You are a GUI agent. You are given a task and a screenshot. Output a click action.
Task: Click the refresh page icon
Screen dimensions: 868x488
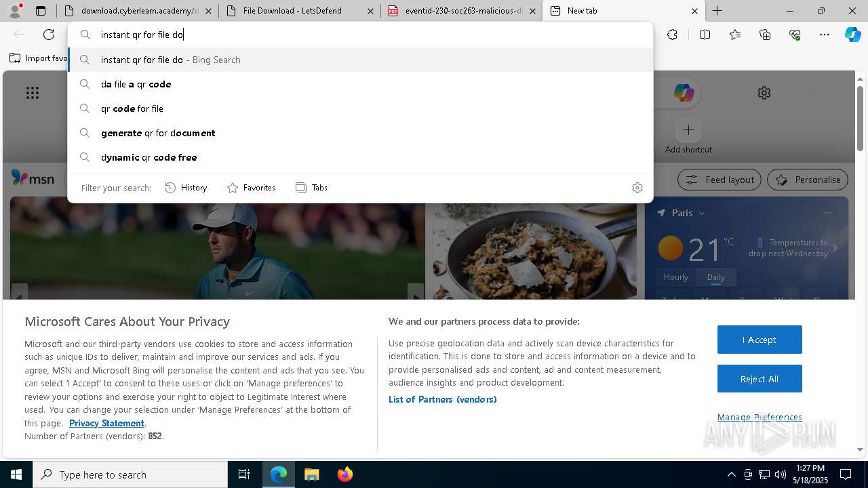click(49, 35)
